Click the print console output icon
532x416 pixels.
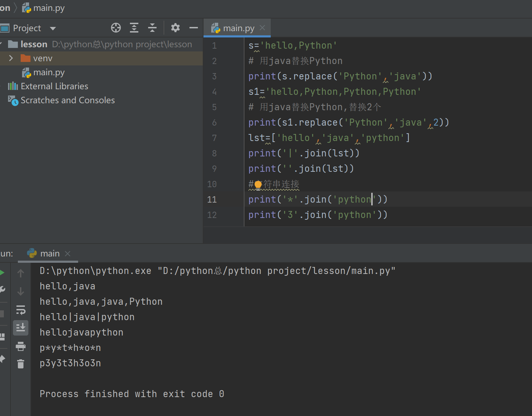(21, 346)
